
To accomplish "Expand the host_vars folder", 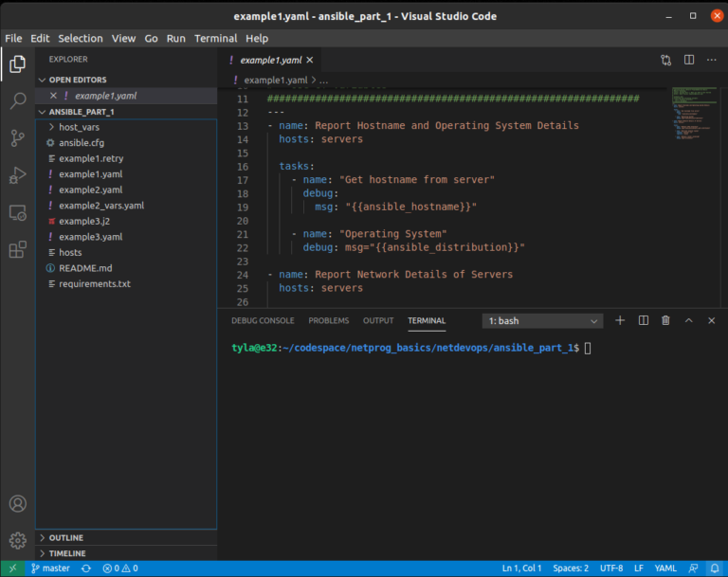I will [x=79, y=127].
